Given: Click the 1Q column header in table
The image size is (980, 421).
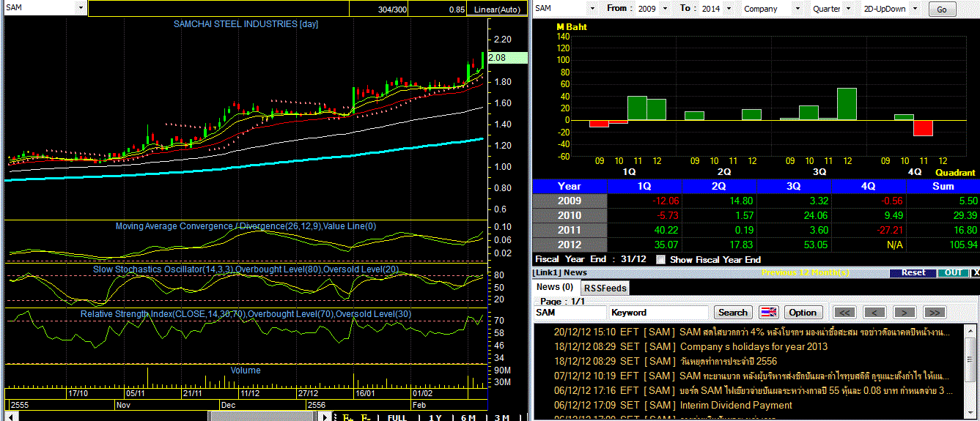Looking at the screenshot, I should (644, 186).
